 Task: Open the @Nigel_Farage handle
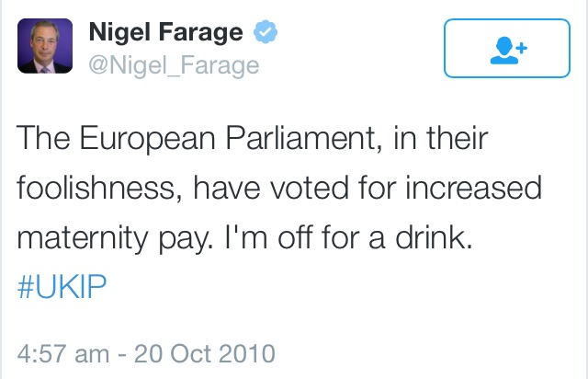pos(174,65)
